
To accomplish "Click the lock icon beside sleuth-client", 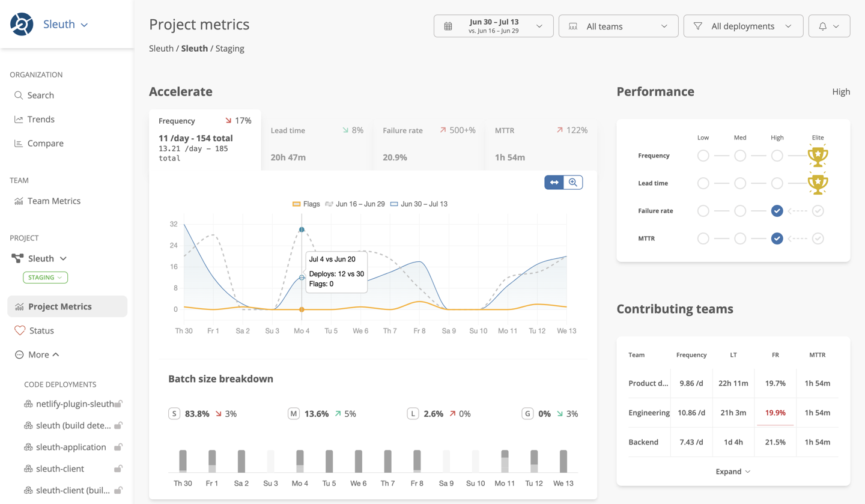I will (x=119, y=469).
